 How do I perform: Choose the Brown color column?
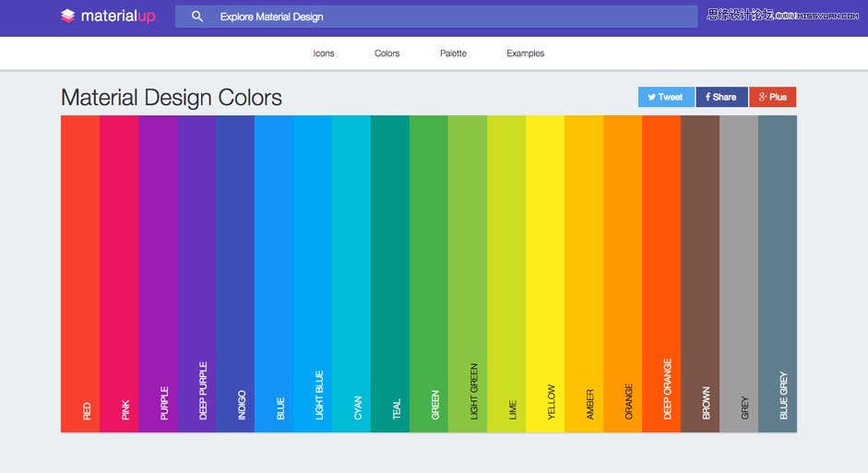pyautogui.click(x=700, y=274)
